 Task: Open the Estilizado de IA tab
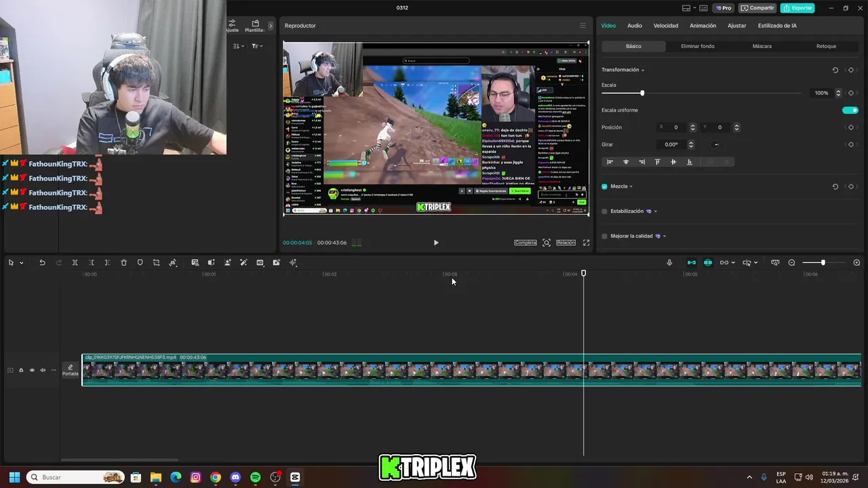pos(777,26)
